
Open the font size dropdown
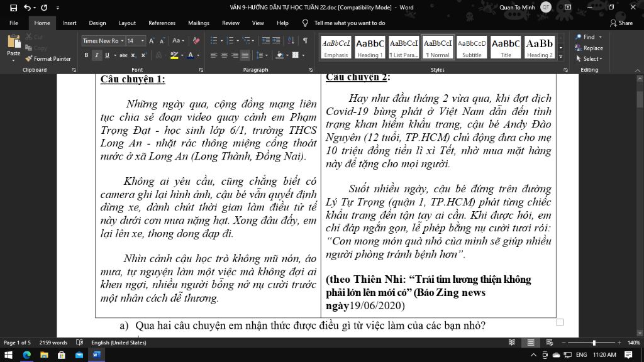tap(143, 41)
